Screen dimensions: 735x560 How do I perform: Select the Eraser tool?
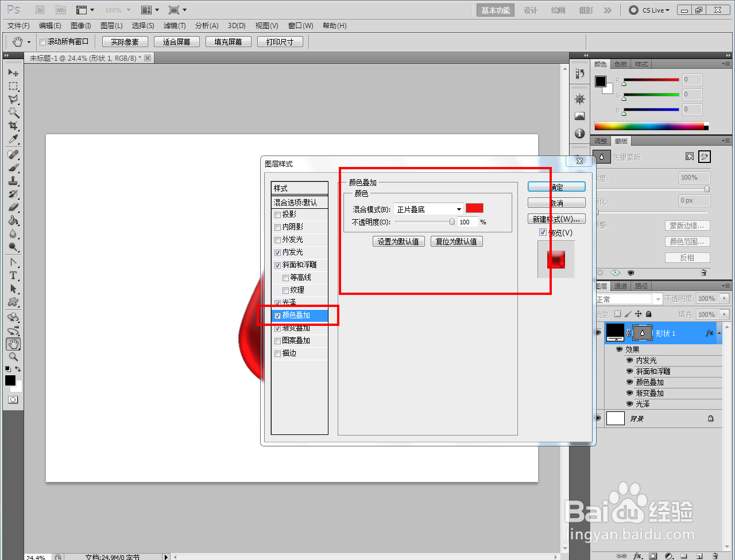tap(13, 208)
